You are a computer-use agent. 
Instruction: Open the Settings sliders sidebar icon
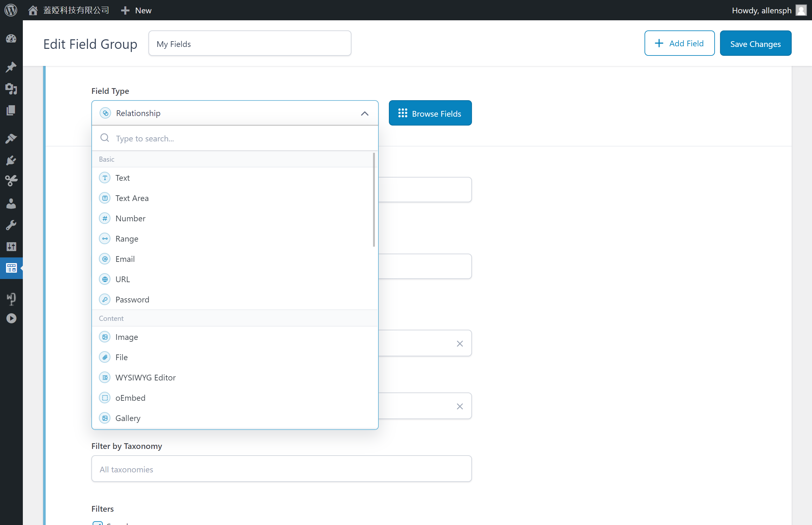click(x=11, y=246)
